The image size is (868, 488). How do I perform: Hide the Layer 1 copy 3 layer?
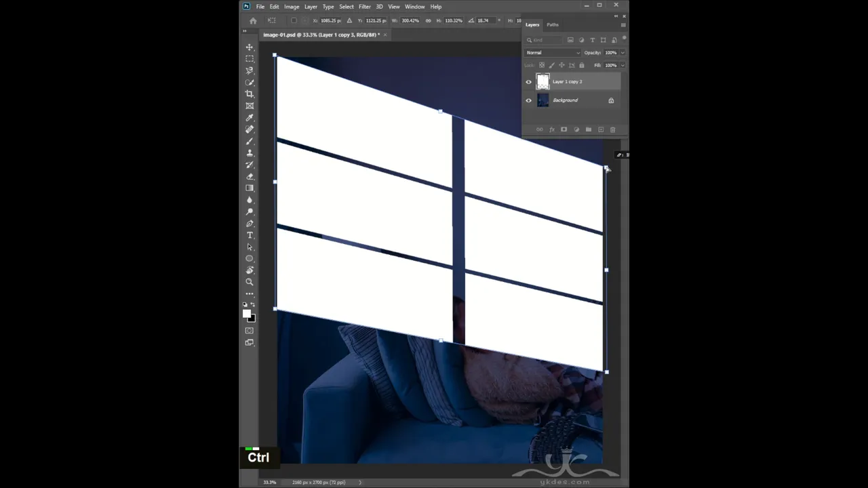click(x=529, y=82)
